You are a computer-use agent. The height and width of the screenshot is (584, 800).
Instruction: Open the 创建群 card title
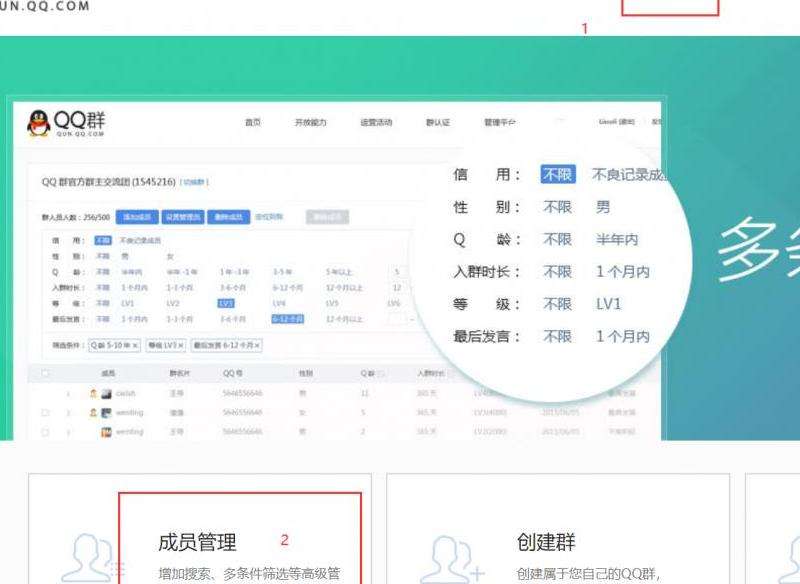tap(546, 542)
